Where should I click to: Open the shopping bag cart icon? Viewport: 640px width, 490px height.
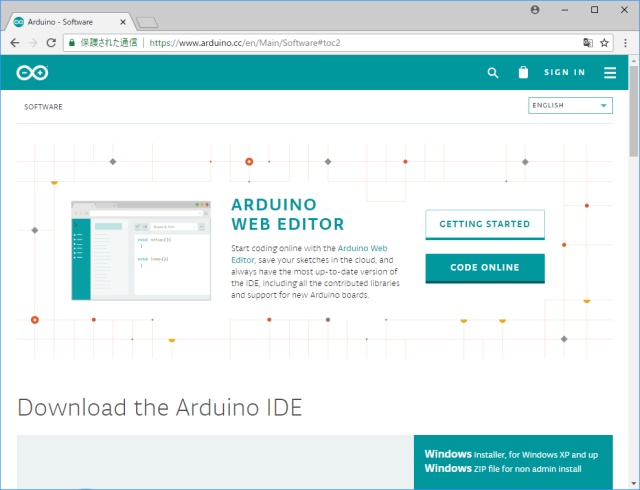pyautogui.click(x=523, y=72)
